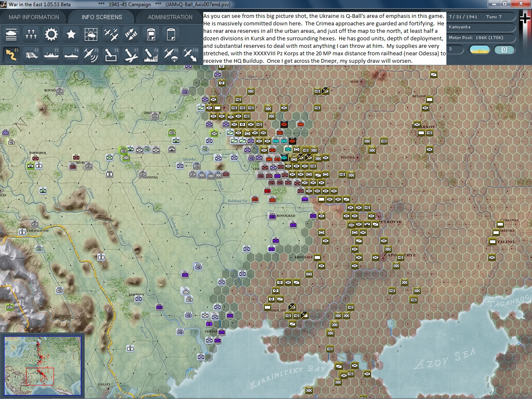This screenshot has width=532, height=399.
Task: Click the date field 7/31/1941
Action: point(463,17)
